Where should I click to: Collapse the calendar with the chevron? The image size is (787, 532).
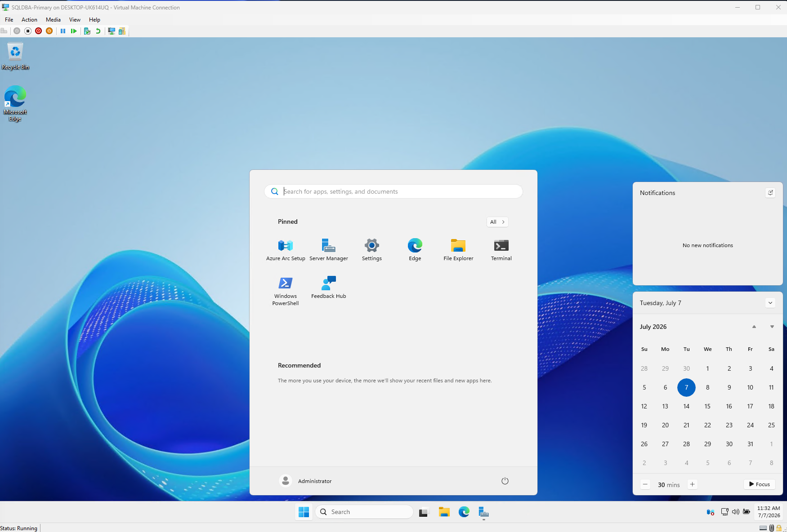pyautogui.click(x=770, y=303)
